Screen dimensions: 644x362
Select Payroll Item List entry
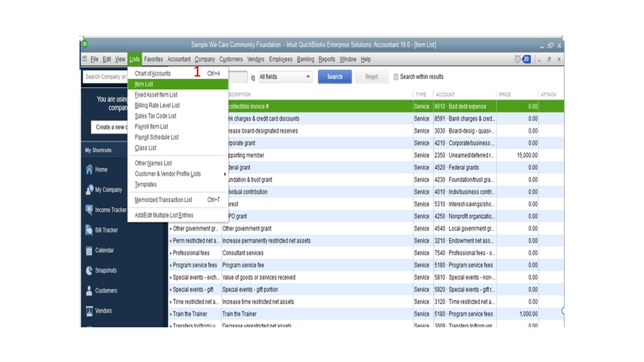click(178, 127)
